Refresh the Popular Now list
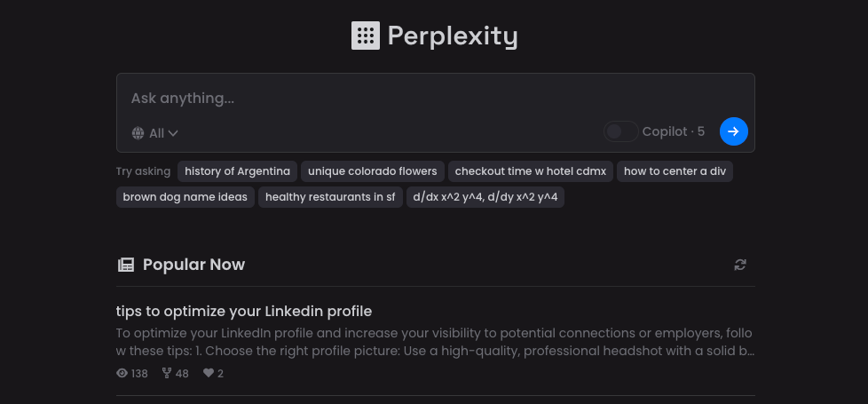Image resolution: width=868 pixels, height=404 pixels. (740, 265)
